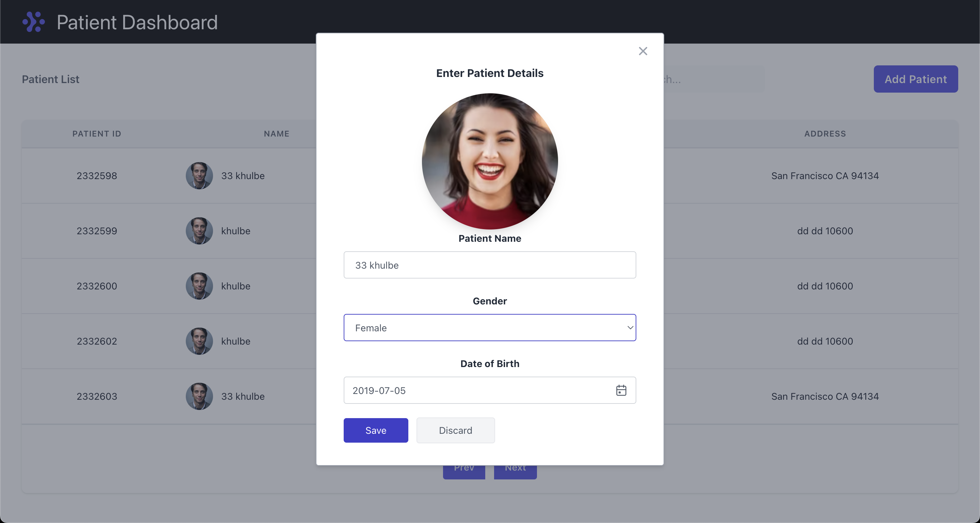
Task: Close the patient details dialog
Action: tap(642, 51)
